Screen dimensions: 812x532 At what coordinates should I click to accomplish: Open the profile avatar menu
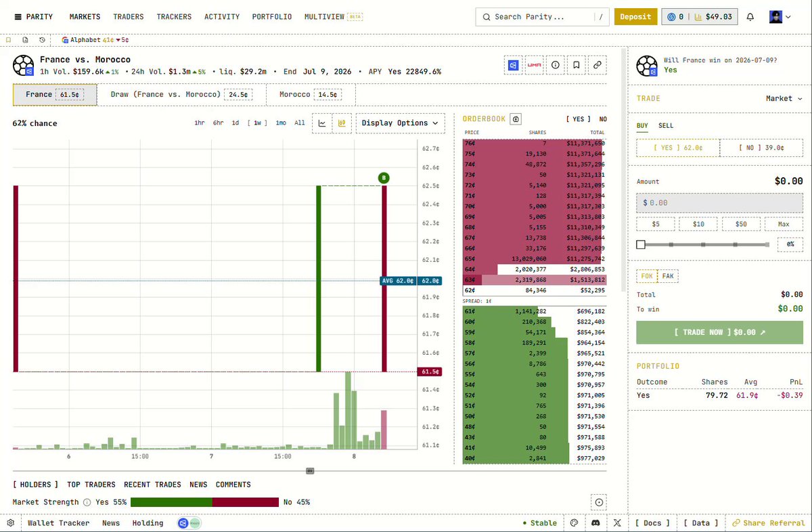(x=780, y=17)
